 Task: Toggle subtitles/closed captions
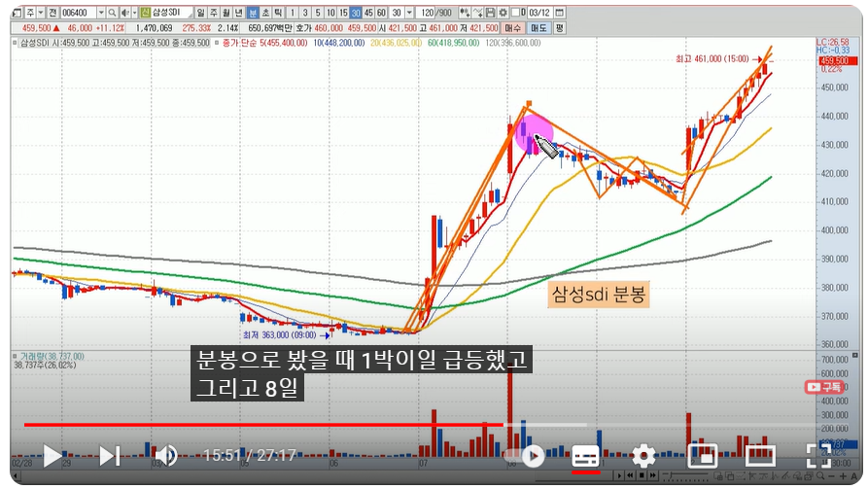click(585, 456)
